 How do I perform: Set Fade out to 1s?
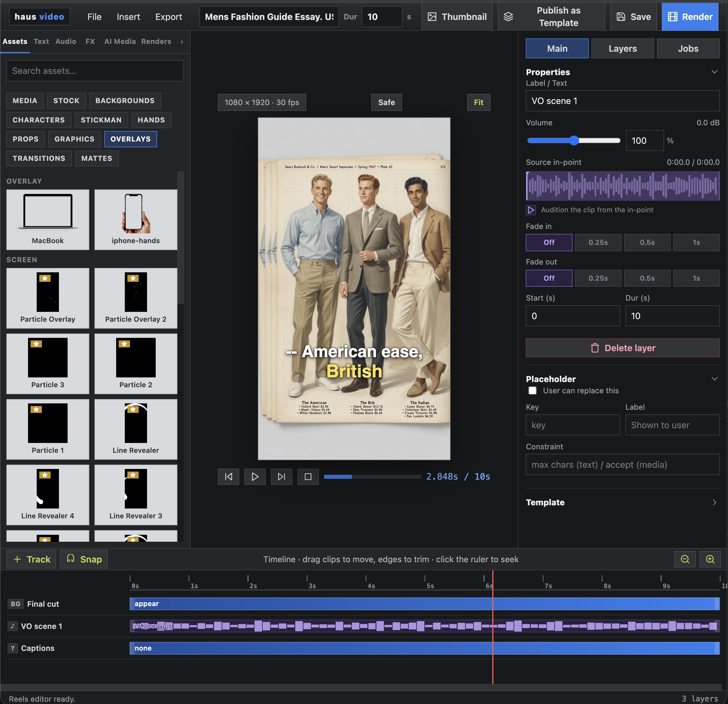pos(697,278)
